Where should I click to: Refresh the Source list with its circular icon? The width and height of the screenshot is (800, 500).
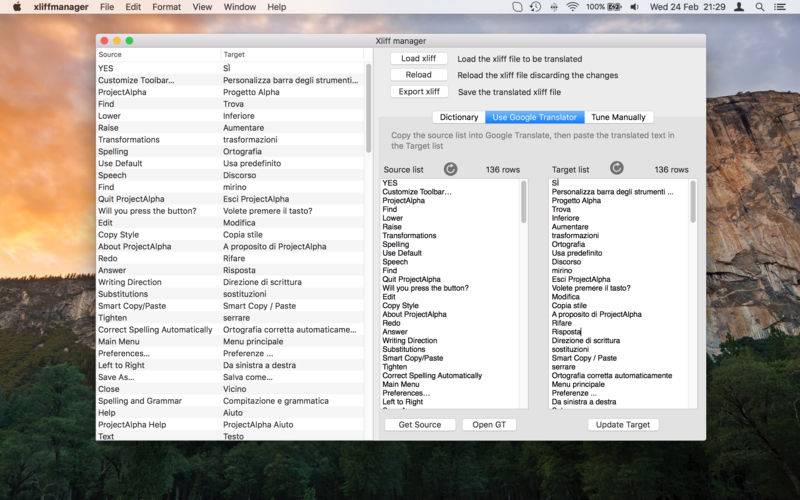(x=451, y=169)
